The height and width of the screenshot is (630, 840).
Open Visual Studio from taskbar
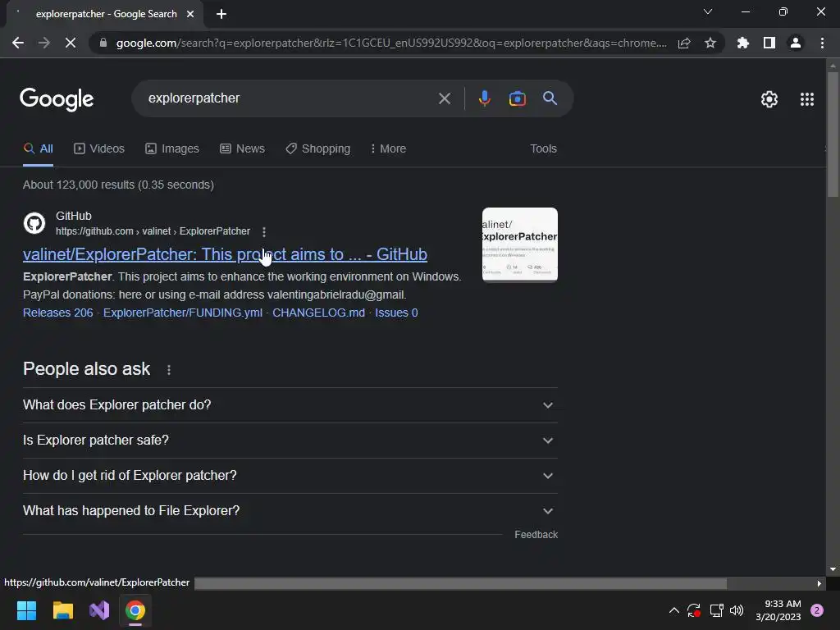99,610
